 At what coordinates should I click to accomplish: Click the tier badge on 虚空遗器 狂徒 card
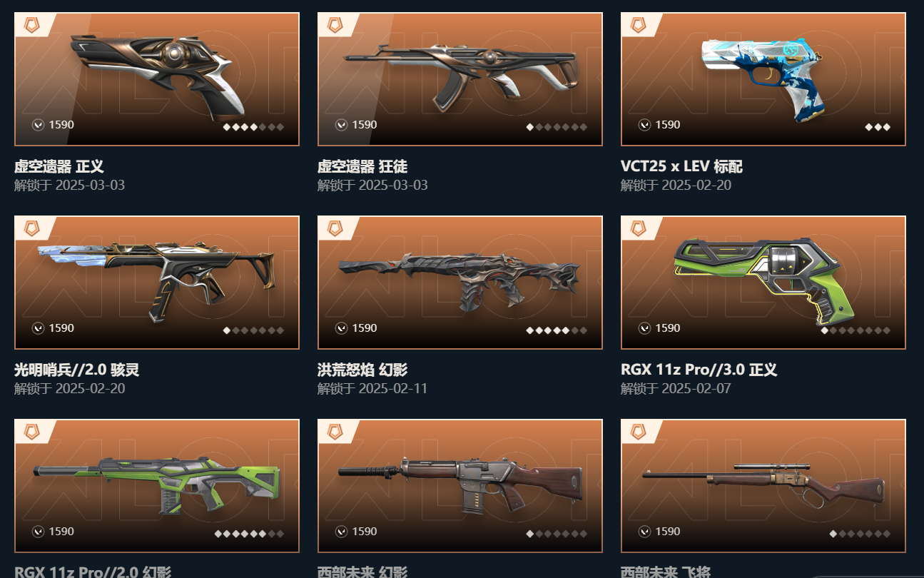pyautogui.click(x=335, y=25)
